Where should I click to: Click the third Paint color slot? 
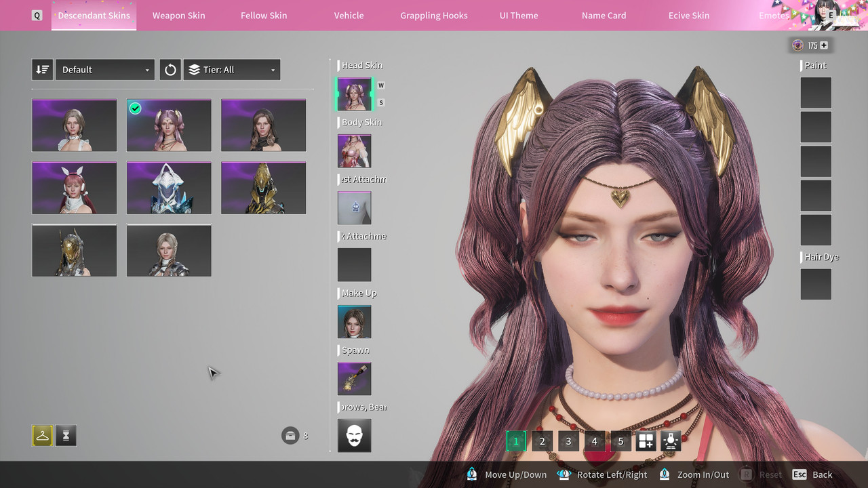[816, 161]
